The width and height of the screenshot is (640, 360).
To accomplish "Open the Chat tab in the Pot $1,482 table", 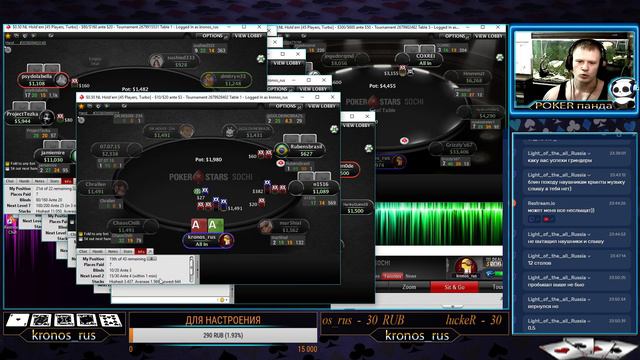I will click(x=10, y=181).
